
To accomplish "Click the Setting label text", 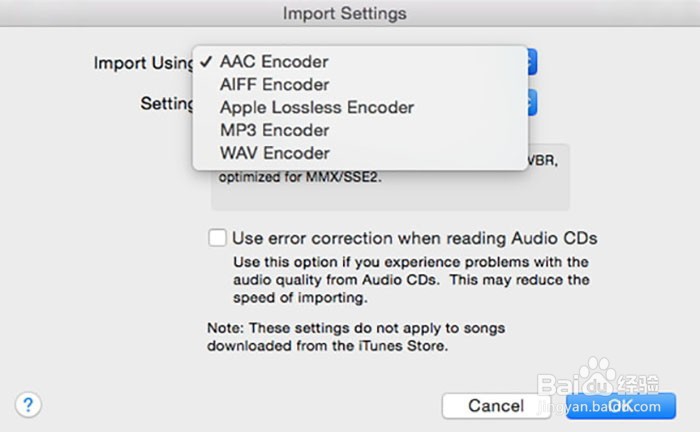I will pyautogui.click(x=167, y=103).
